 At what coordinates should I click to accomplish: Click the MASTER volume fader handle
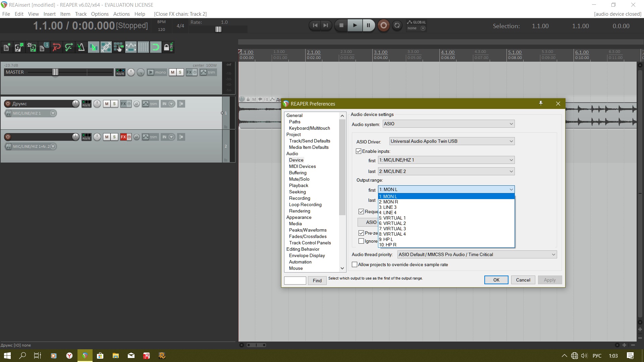tap(55, 72)
